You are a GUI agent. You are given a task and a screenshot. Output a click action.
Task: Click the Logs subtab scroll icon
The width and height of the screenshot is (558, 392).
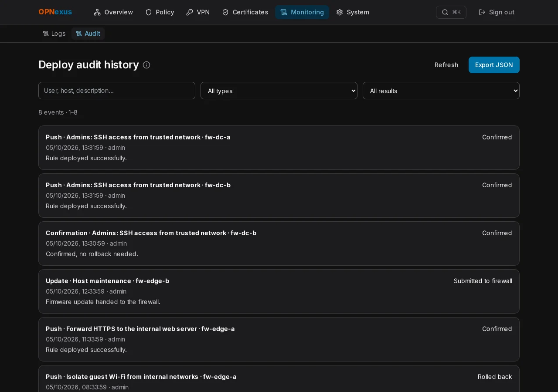(x=45, y=34)
